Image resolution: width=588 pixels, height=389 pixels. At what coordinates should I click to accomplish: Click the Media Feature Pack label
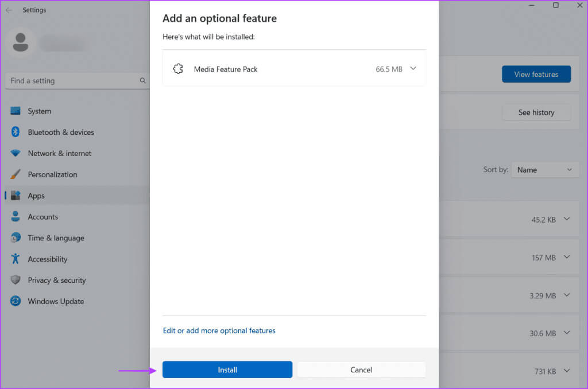pyautogui.click(x=226, y=69)
